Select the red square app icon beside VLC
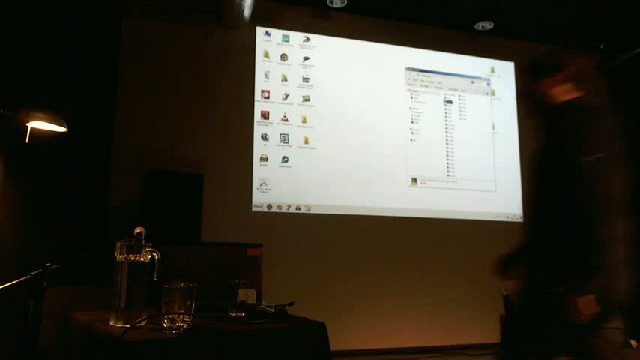This screenshot has width=640, height=360. (265, 116)
